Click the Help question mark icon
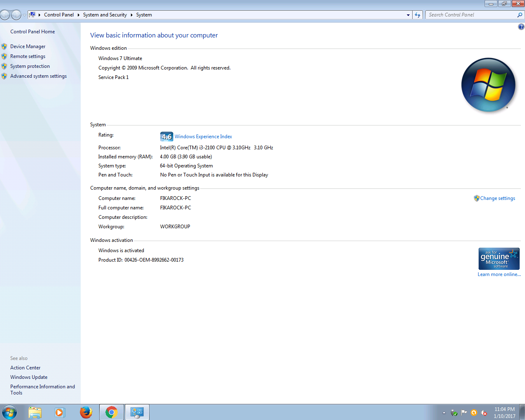This screenshot has width=525, height=420. 521,26
